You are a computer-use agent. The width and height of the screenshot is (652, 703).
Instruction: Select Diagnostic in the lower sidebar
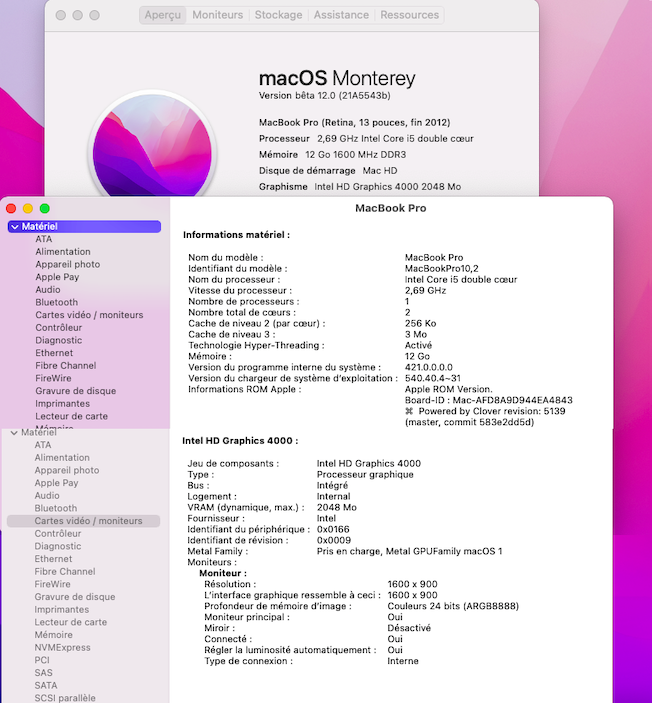(57, 546)
